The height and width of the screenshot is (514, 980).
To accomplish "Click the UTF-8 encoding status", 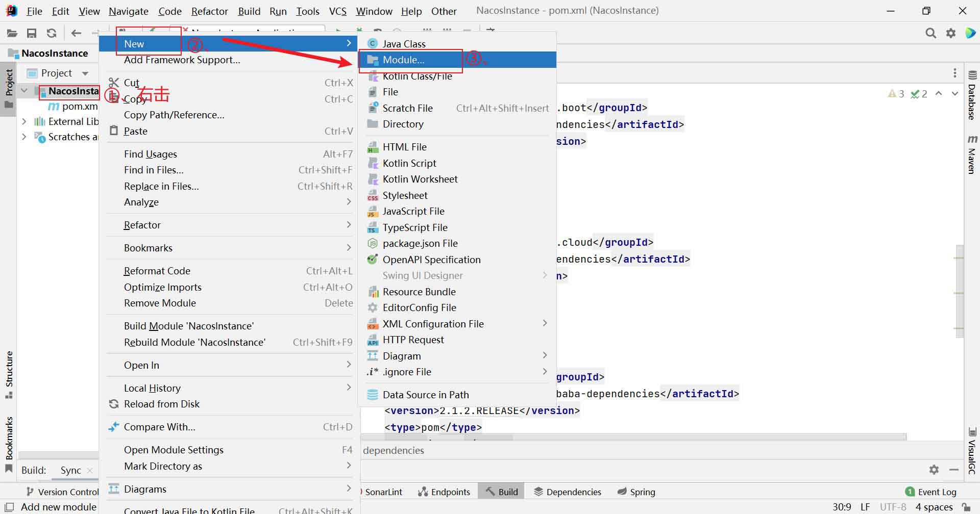I will pos(893,507).
